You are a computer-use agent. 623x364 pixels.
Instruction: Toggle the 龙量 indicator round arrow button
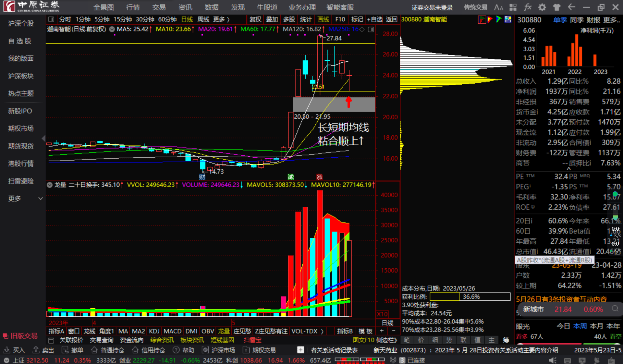pos(50,185)
